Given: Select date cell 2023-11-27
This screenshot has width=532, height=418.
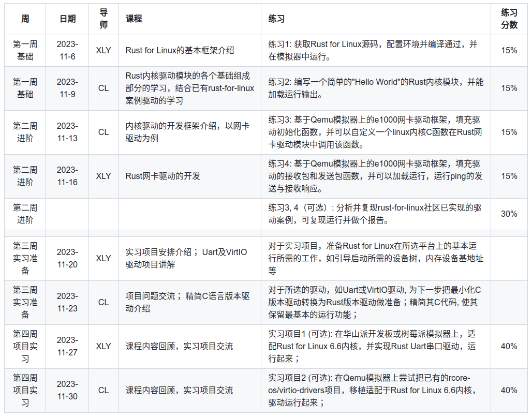Looking at the screenshot, I should tap(67, 347).
